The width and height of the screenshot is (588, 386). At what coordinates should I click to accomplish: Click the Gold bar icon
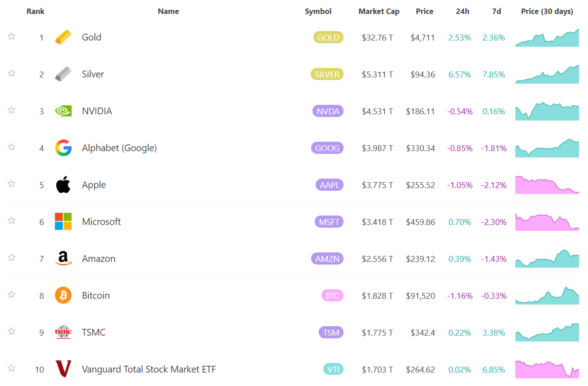pyautogui.click(x=63, y=37)
